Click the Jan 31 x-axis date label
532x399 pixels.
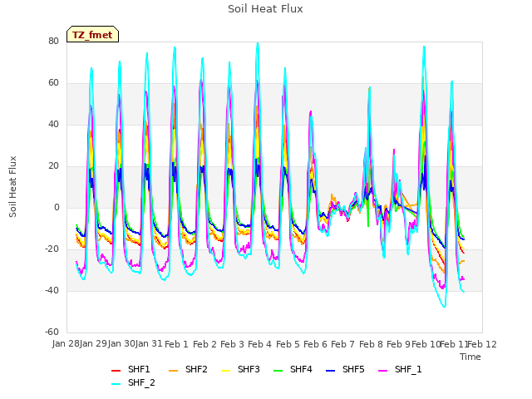149,343
